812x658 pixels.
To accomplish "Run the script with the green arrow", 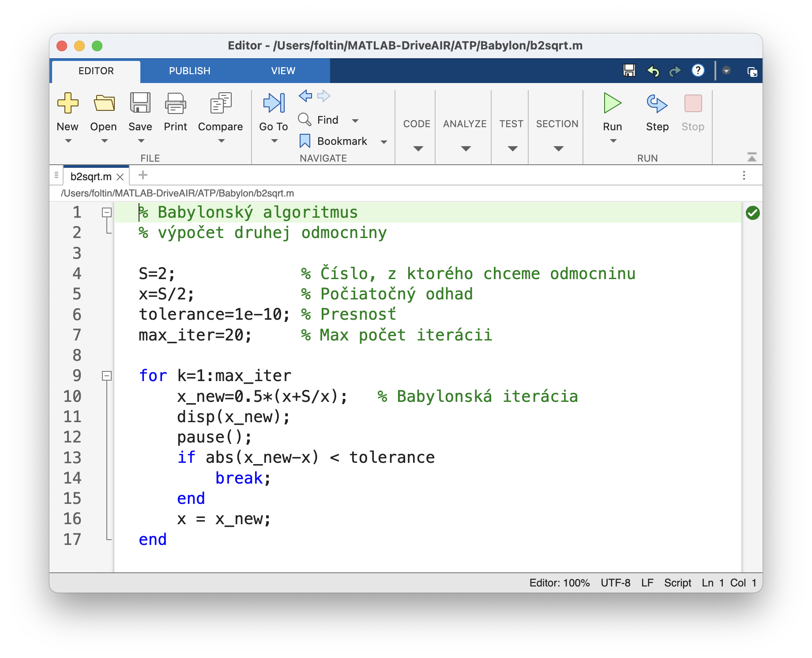I will click(613, 103).
